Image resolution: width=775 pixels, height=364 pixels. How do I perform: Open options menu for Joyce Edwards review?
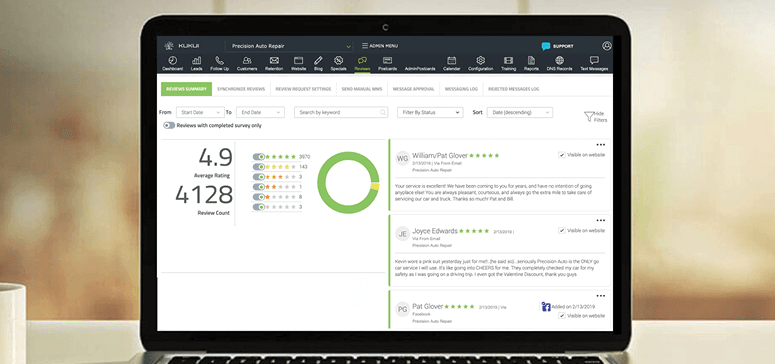[x=601, y=221]
